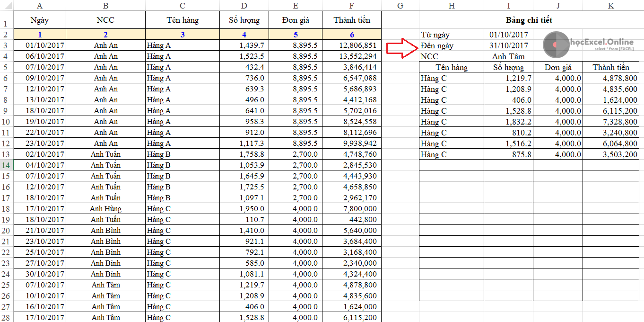This screenshot has height=322, width=644.
Task: Click the date cell 09/10/2017
Action: (x=40, y=78)
